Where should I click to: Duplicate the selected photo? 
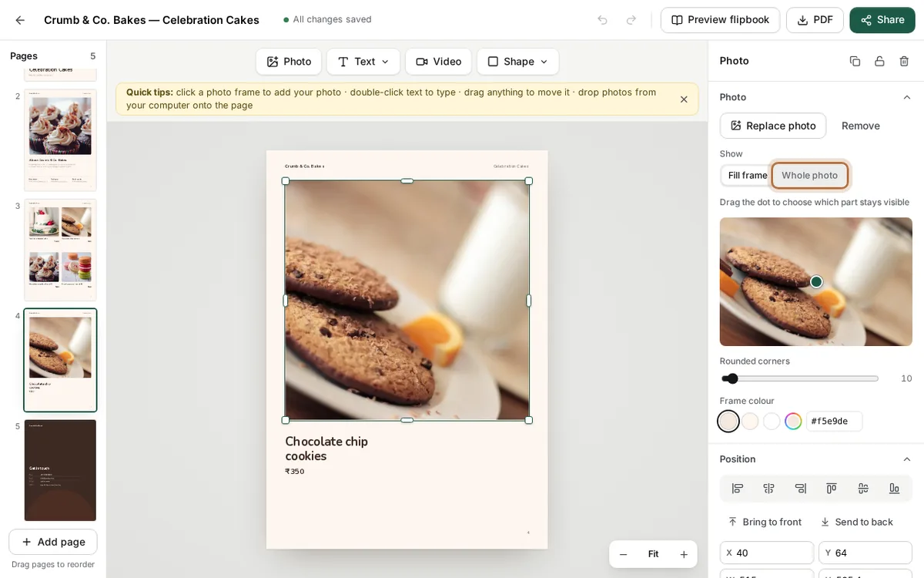(855, 61)
